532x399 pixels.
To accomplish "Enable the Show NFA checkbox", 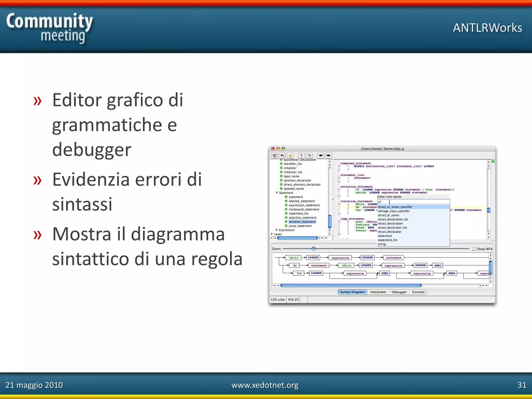I will [474, 249].
